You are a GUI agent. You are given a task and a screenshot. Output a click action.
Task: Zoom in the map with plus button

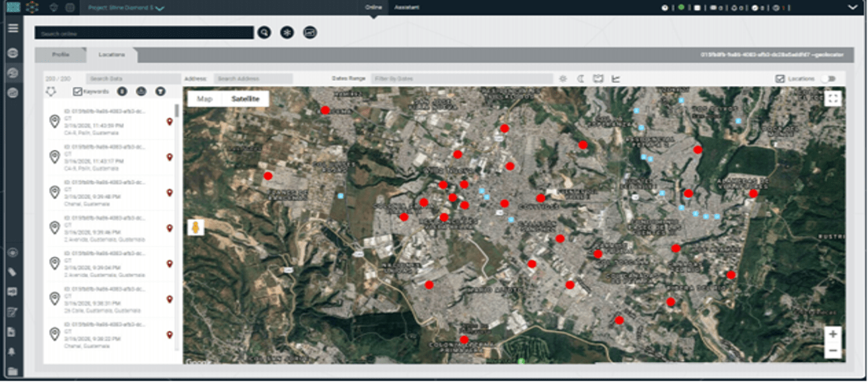pos(832,334)
